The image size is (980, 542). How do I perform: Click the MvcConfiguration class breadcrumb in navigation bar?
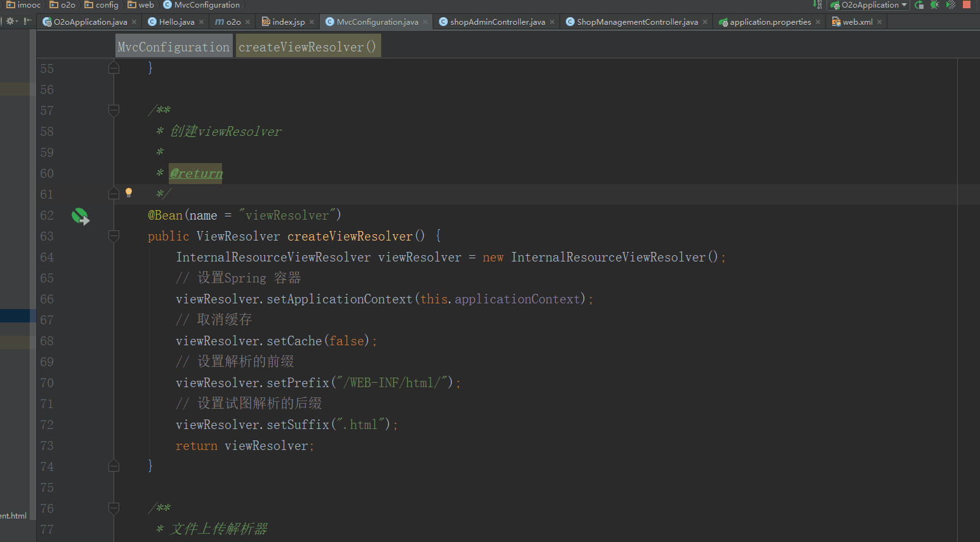202,4
